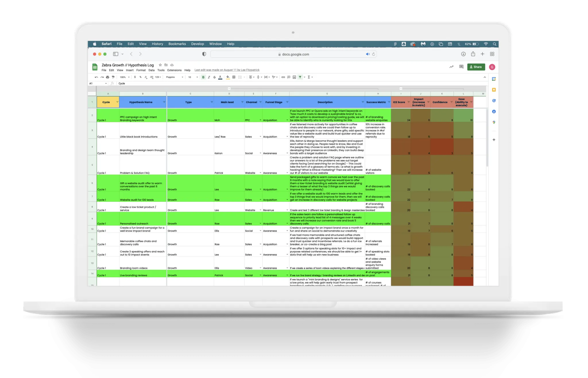This screenshot has width=588, height=378.
Task: Toggle the filter button in toolbar
Action: click(300, 77)
